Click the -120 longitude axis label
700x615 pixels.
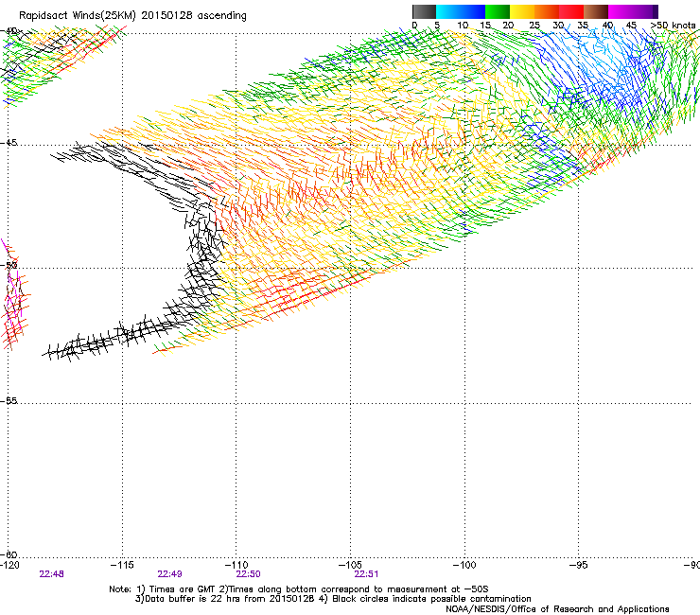(x=9, y=565)
